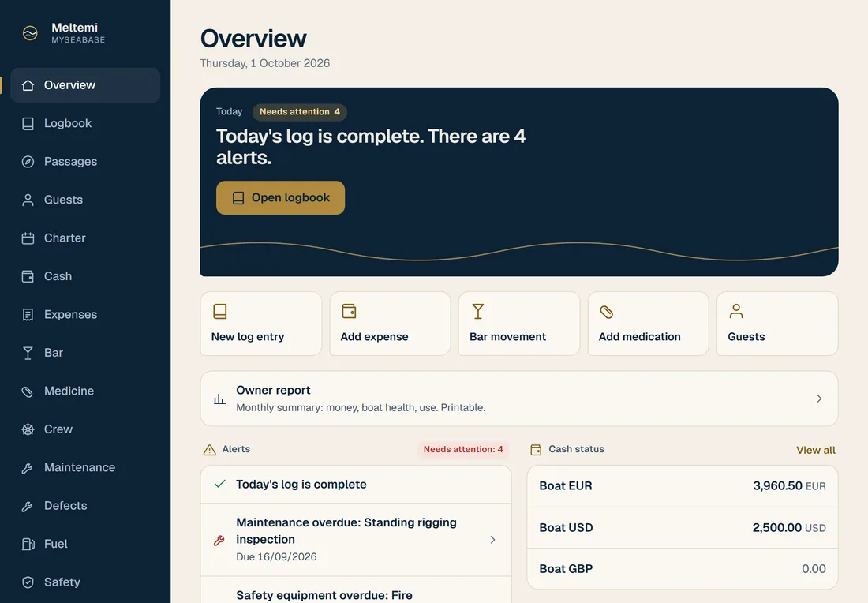Click the Bar cocktail glass icon in sidebar
The height and width of the screenshot is (603, 868).
[x=28, y=353]
